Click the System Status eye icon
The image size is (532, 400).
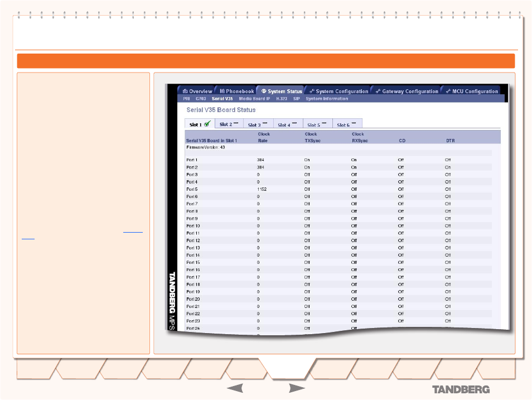264,91
